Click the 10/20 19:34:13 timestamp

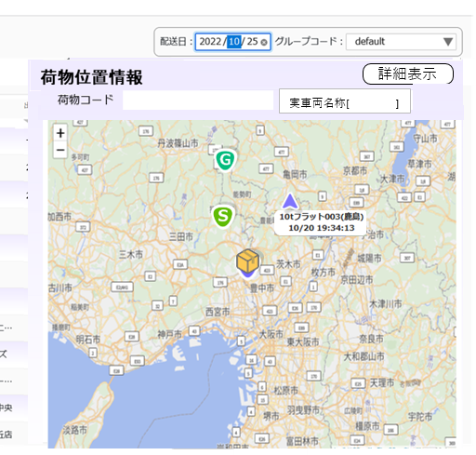322,228
